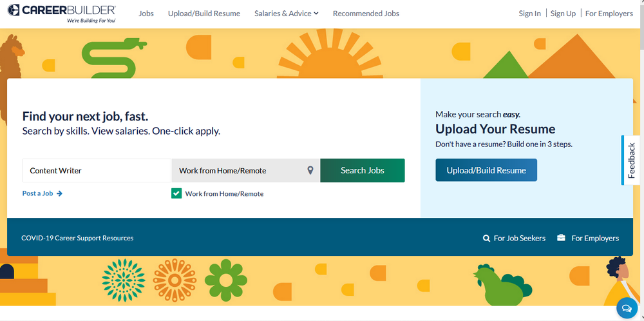644x321 pixels.
Task: Select For Employers in blue bar
Action: 595,238
